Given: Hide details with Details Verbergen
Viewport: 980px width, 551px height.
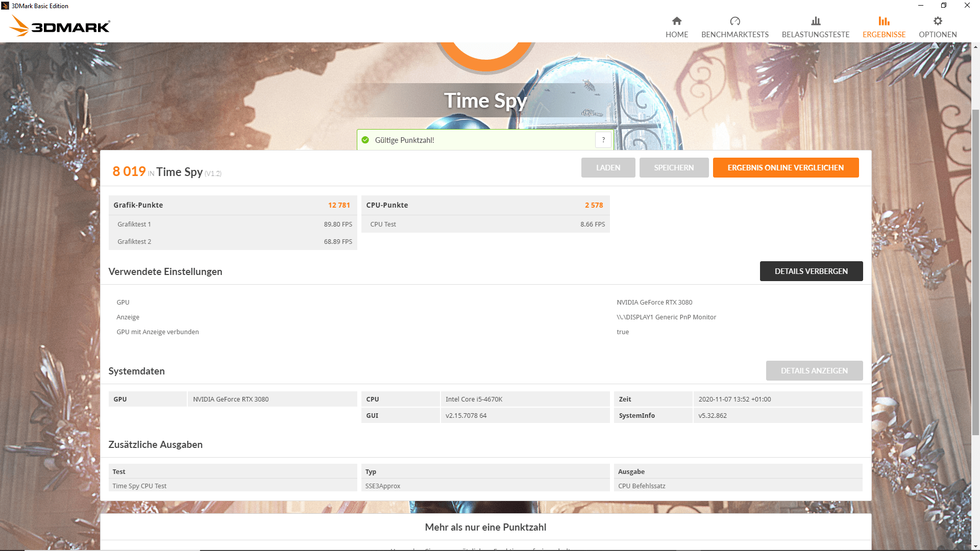Looking at the screenshot, I should 811,271.
